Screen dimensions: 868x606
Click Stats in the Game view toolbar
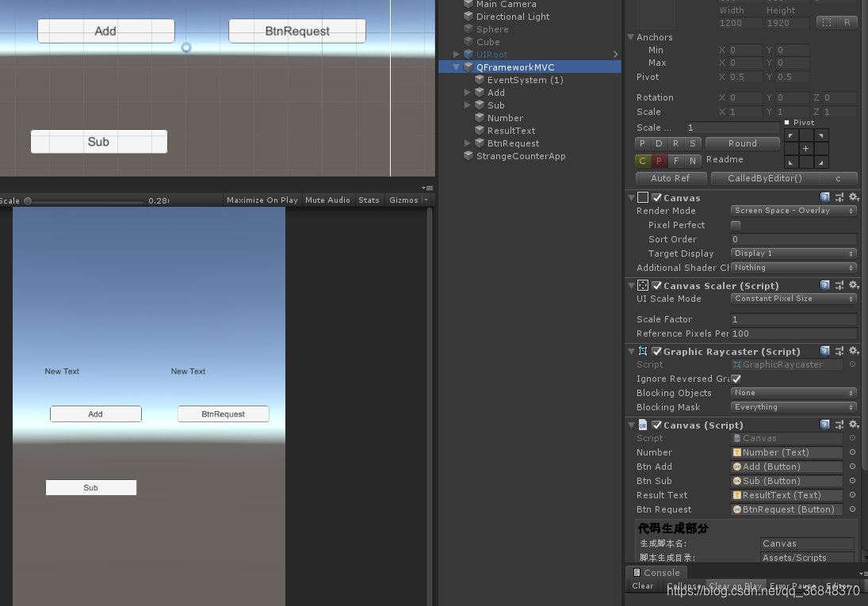pyautogui.click(x=369, y=200)
